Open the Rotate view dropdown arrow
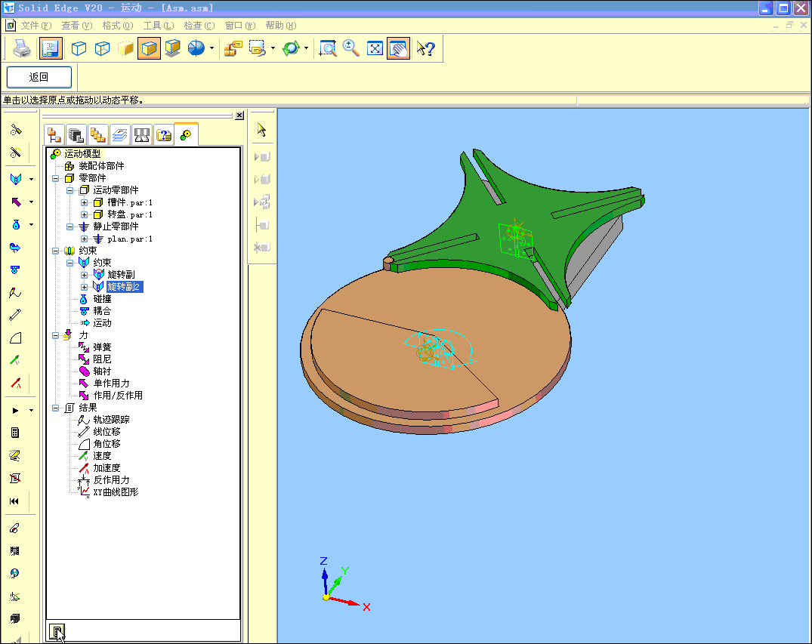 [306, 48]
